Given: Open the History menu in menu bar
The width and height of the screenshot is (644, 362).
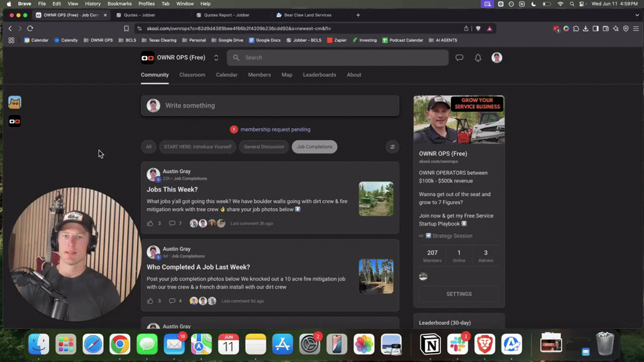Looking at the screenshot, I should [92, 4].
